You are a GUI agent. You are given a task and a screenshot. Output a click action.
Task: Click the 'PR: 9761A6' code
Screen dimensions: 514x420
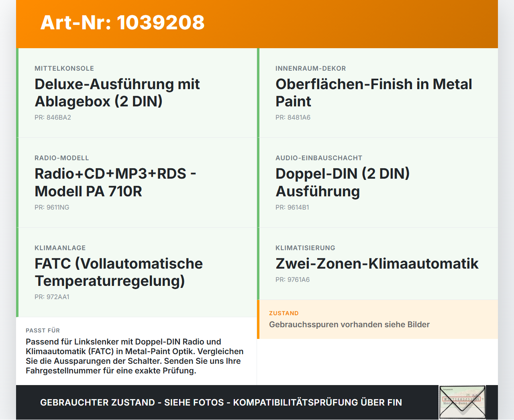tap(292, 280)
